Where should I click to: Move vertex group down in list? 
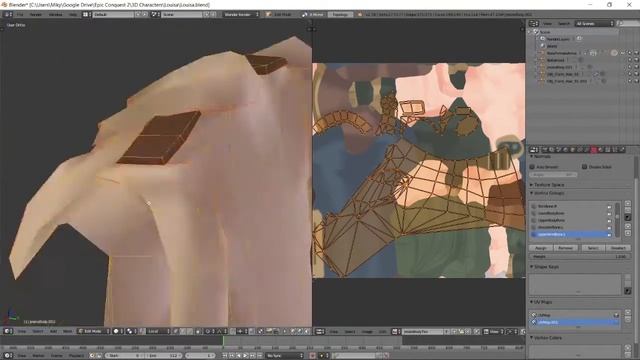click(627, 233)
